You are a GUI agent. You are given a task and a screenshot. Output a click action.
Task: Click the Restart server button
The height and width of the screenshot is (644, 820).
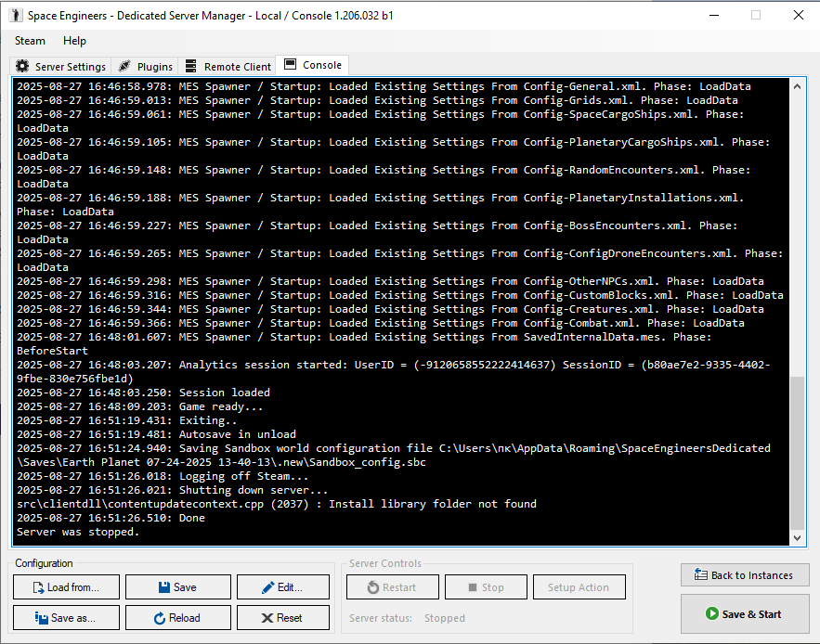click(x=393, y=587)
